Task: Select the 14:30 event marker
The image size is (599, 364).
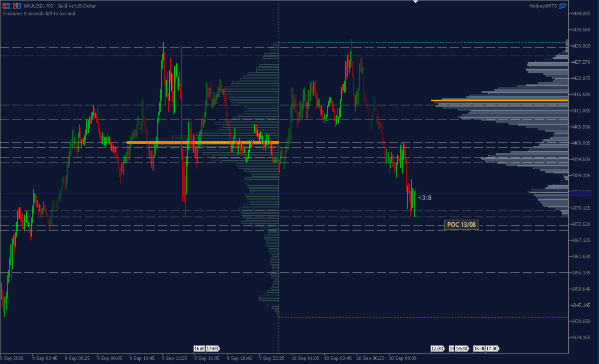Action: [462, 348]
